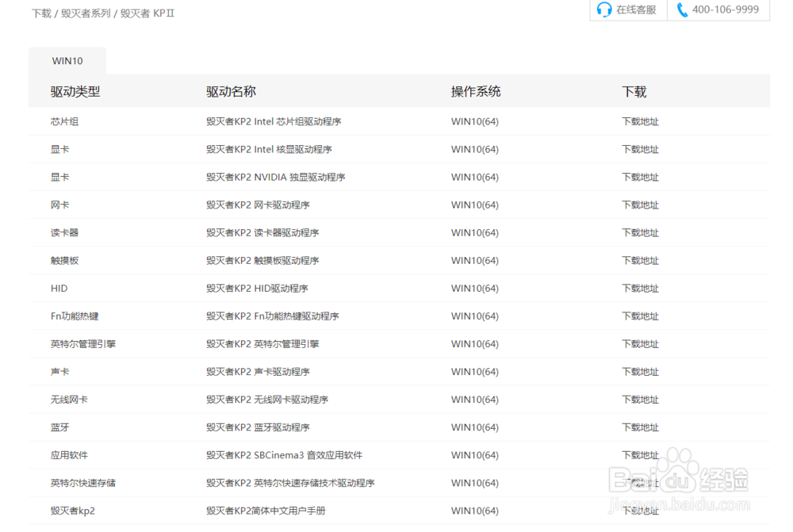
Task: Download the Intel chipset driver 芯片组
Action: 640,121
